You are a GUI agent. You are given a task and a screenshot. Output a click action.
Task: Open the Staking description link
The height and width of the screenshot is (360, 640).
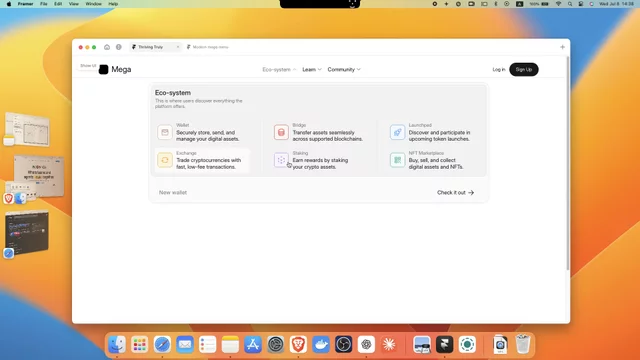pos(320,163)
